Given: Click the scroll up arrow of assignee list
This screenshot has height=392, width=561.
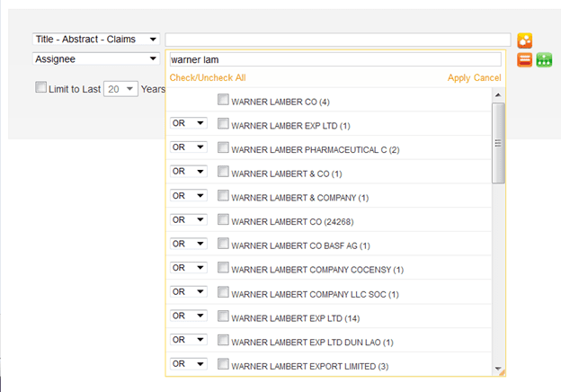Looking at the screenshot, I should [x=498, y=95].
